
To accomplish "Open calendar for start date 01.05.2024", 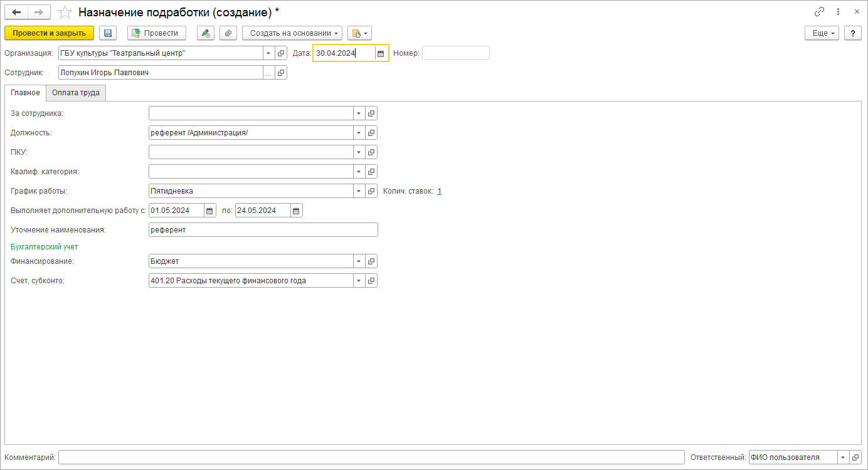I will [210, 211].
